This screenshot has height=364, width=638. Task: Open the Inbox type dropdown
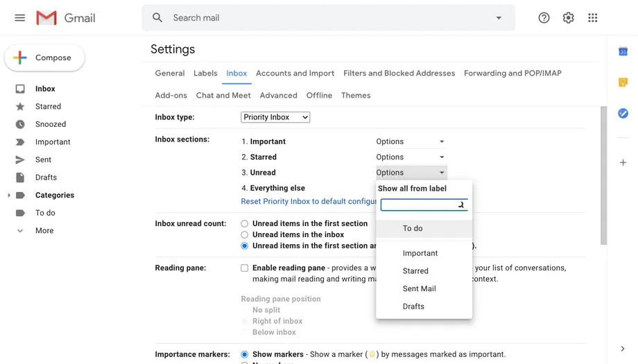(275, 117)
